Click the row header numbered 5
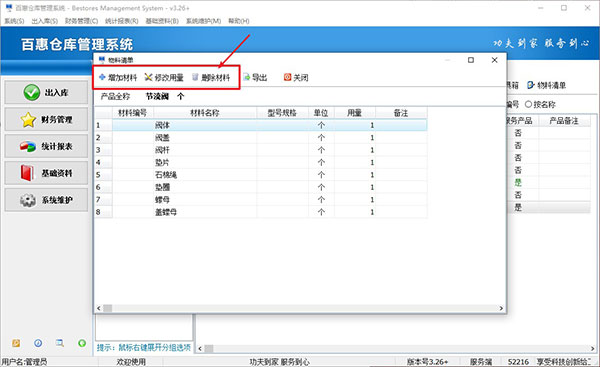This screenshot has height=367, width=600. coord(103,175)
